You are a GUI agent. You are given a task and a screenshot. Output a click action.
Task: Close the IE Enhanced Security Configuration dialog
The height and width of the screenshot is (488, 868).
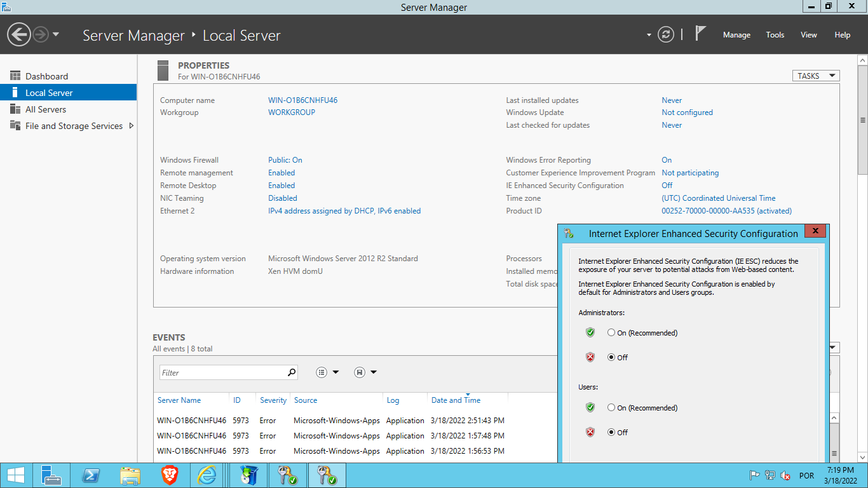(x=815, y=231)
